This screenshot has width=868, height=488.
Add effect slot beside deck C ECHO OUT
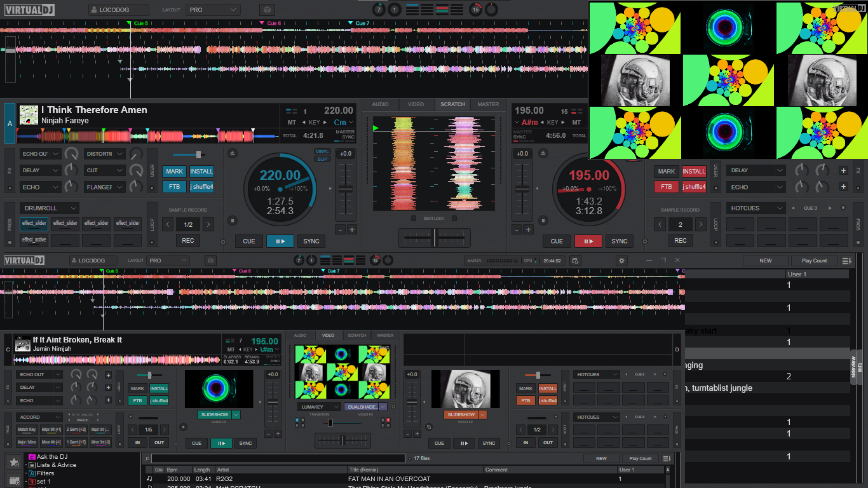108,375
